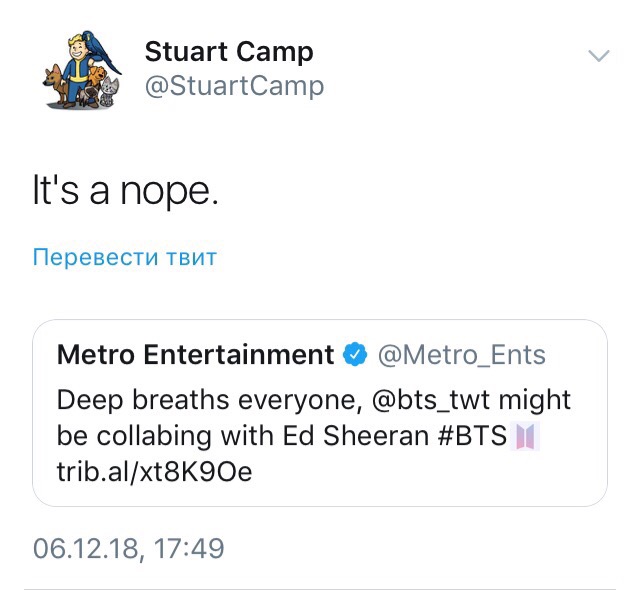Click the date 06.12.18
This screenshot has width=640, height=592.
83,548
